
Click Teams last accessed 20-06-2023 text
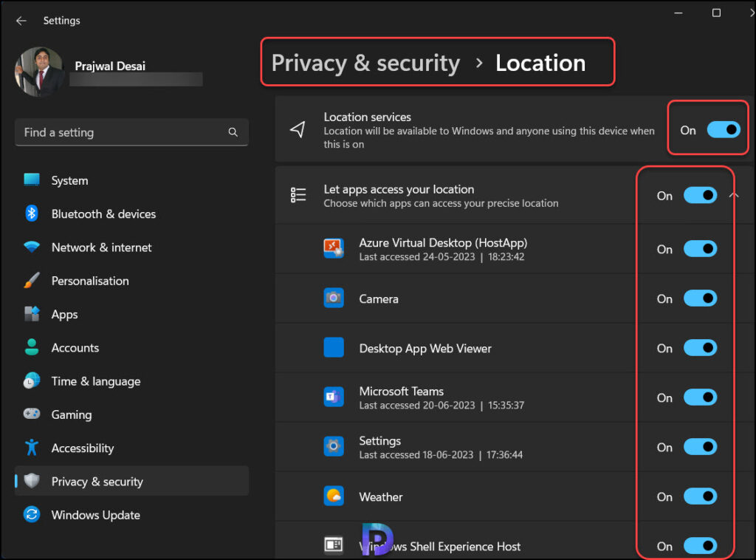tap(441, 406)
